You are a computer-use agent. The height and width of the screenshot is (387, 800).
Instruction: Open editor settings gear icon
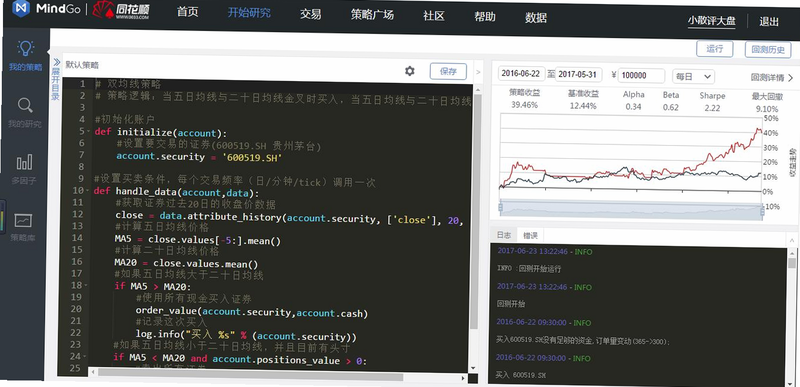click(x=410, y=71)
